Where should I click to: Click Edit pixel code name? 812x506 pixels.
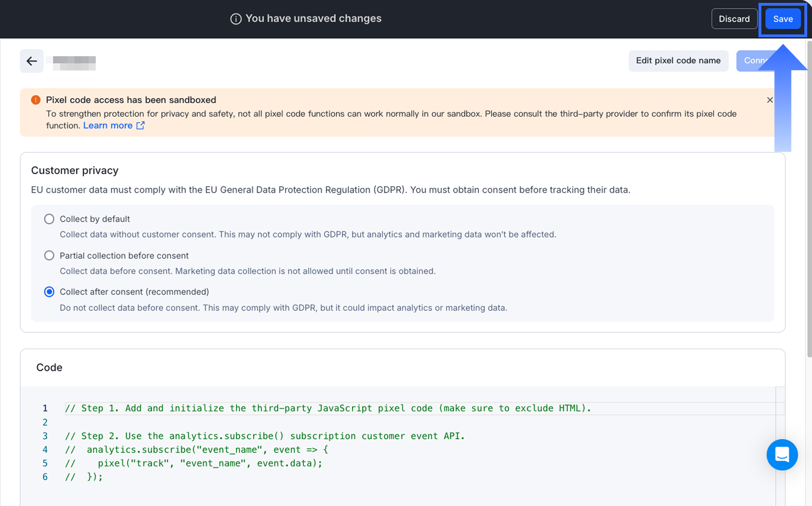point(678,61)
